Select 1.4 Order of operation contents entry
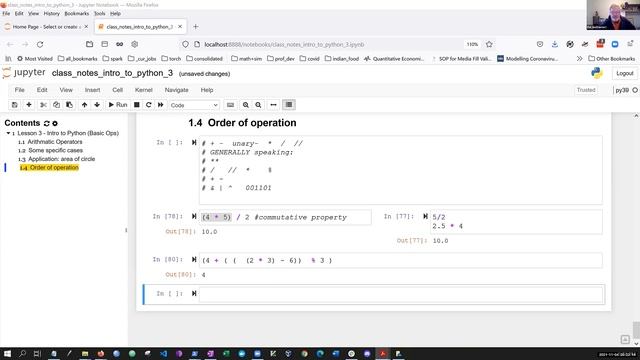640x360 pixels. (x=49, y=167)
